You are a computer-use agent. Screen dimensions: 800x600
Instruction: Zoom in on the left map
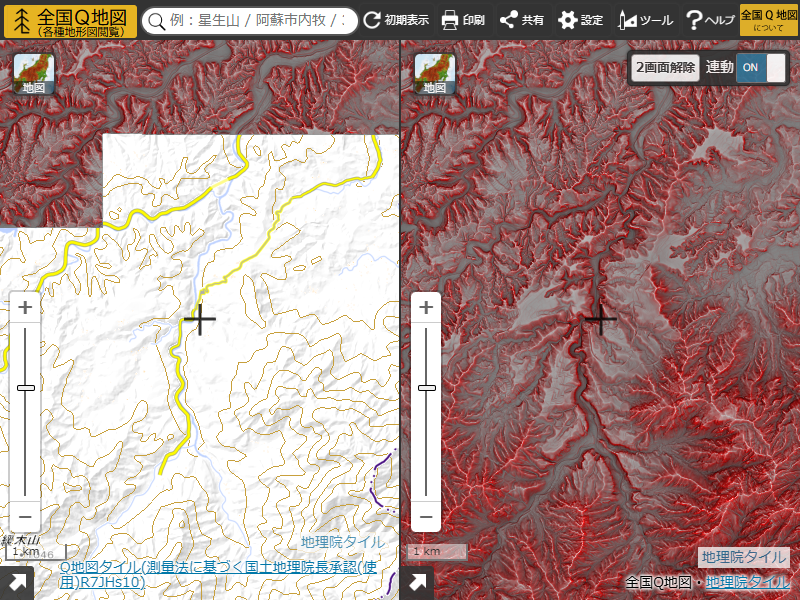coord(26,307)
